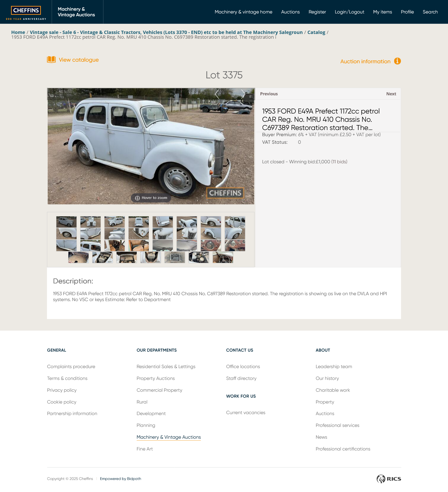Open Charitable work link
Image resolution: width=448 pixels, height=492 pixels.
(x=333, y=390)
